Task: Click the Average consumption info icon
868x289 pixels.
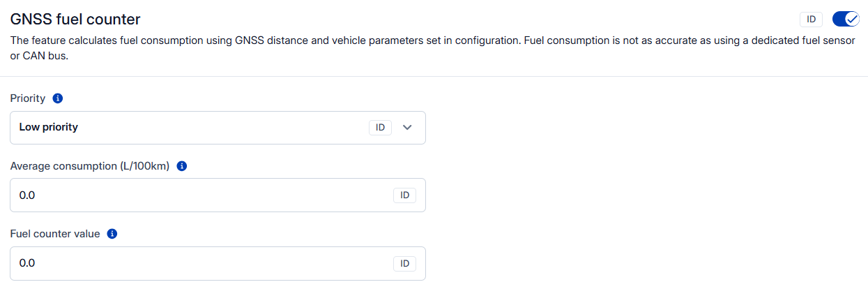Action: [182, 166]
